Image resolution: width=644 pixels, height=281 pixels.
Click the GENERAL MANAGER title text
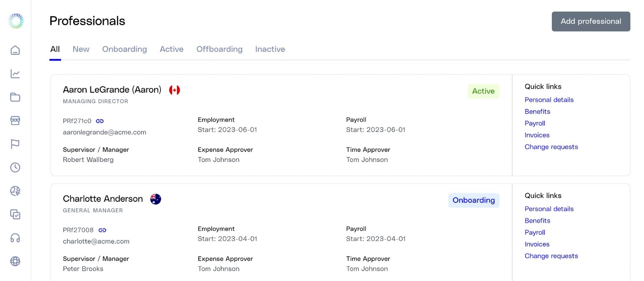[x=93, y=211]
